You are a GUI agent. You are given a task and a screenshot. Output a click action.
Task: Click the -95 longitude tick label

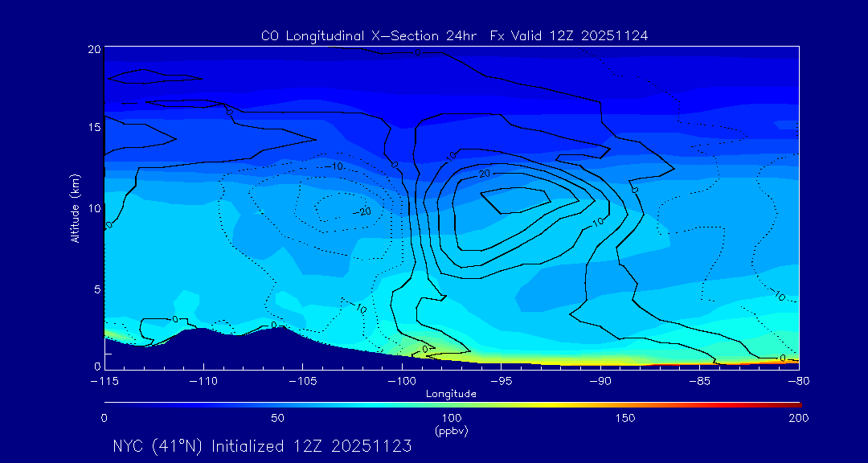point(501,382)
